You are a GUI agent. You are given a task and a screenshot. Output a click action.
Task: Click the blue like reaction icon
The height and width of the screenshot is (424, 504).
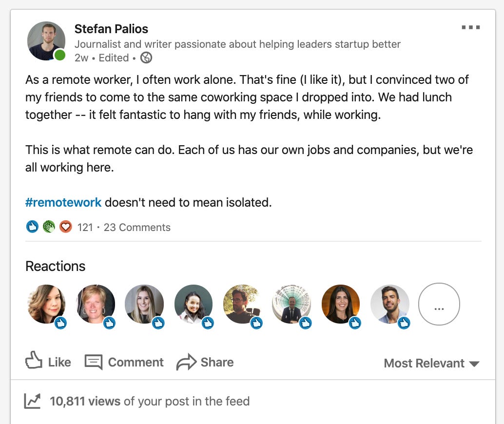(x=32, y=227)
